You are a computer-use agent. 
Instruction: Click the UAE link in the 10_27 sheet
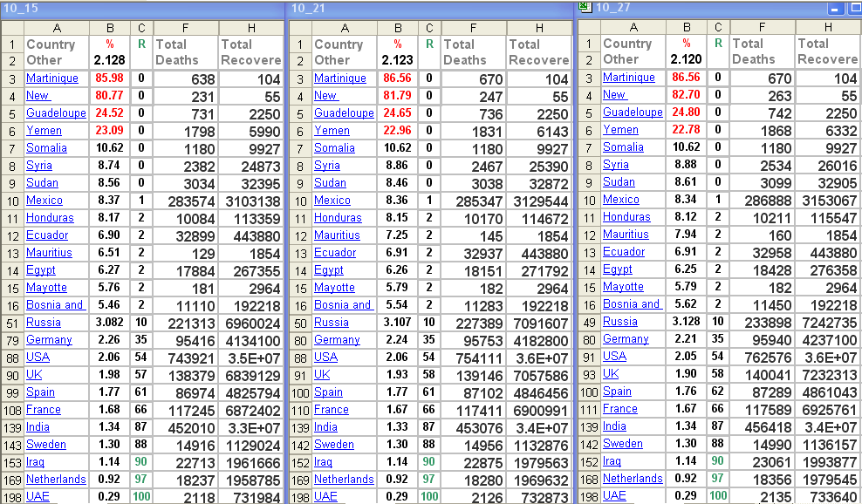(614, 496)
